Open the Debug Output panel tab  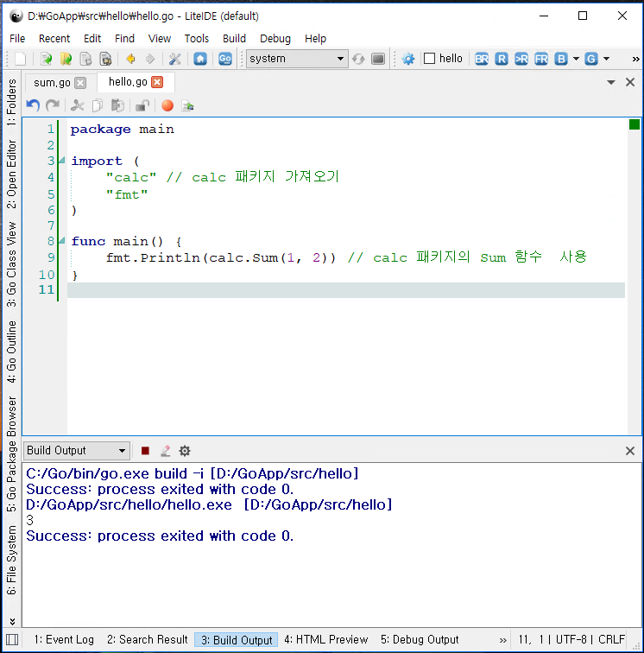pos(419,640)
